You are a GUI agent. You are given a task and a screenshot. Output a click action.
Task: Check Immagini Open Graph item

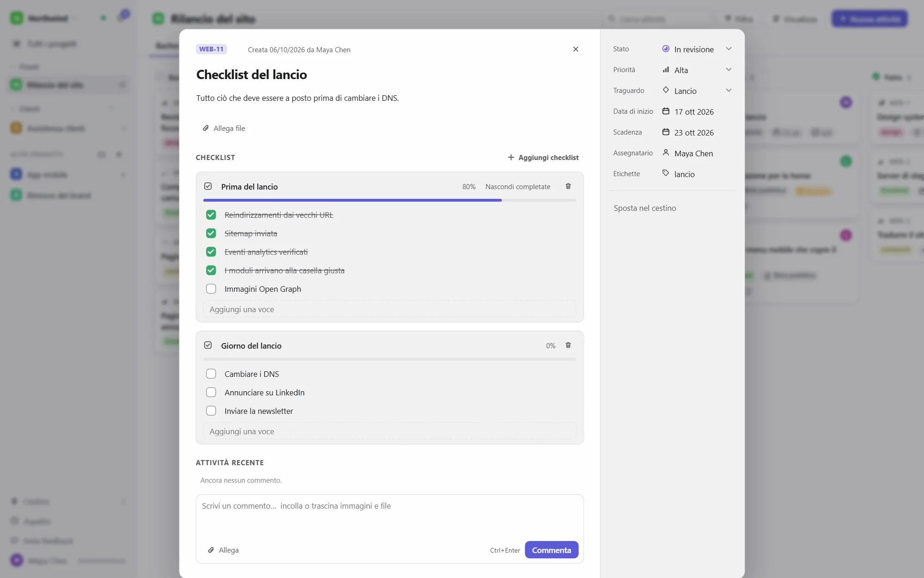tap(211, 289)
